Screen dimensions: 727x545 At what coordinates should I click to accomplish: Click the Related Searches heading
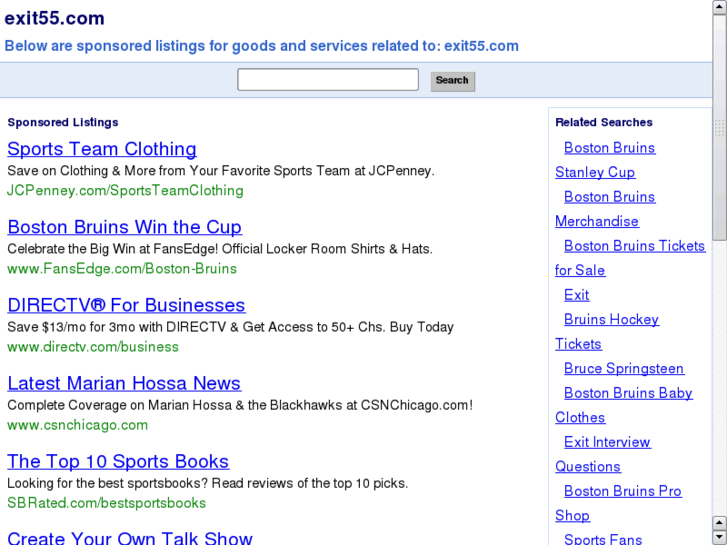coord(604,122)
